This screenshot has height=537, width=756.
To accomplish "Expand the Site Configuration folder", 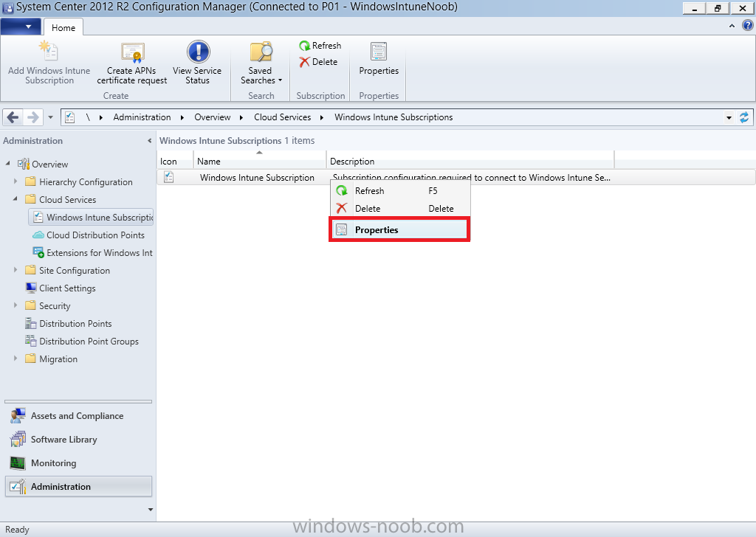I will 16,270.
